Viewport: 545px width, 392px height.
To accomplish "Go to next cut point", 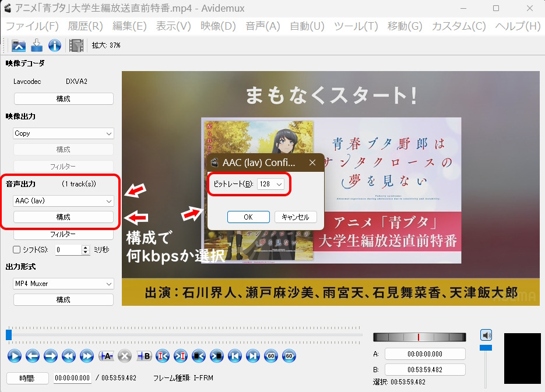I will (x=180, y=356).
